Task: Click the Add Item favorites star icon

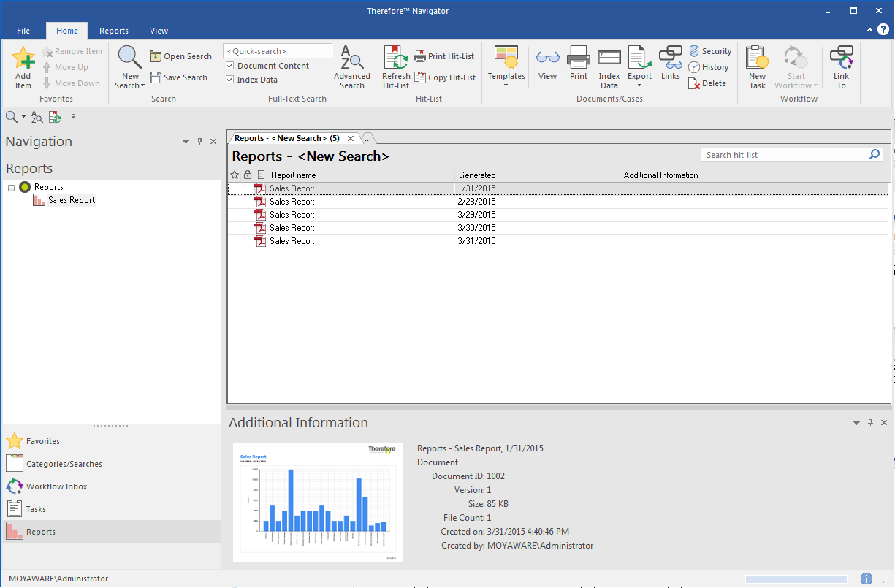Action: tap(23, 58)
